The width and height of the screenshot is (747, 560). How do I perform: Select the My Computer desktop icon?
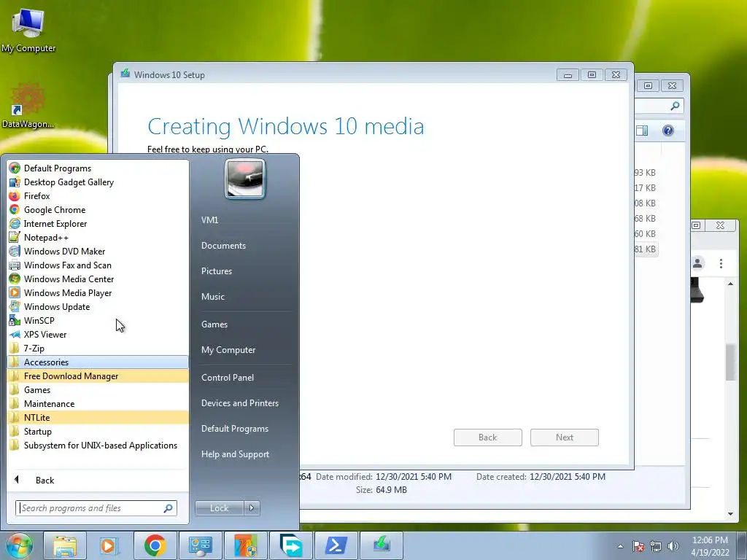(28, 31)
